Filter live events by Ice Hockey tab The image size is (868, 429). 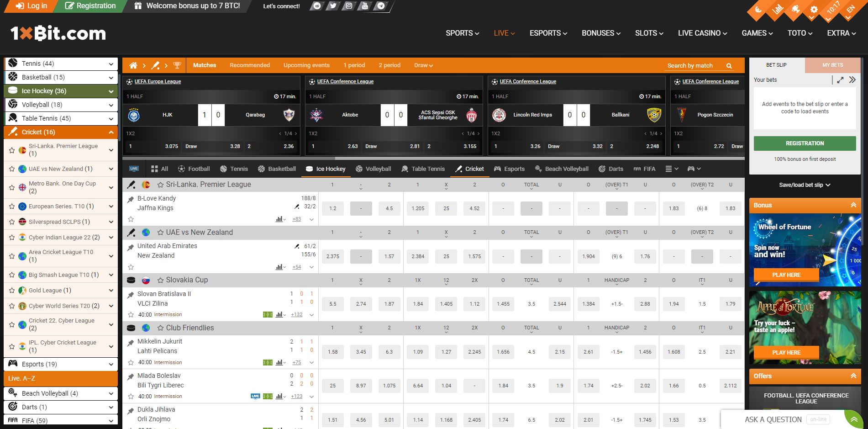[x=326, y=169]
